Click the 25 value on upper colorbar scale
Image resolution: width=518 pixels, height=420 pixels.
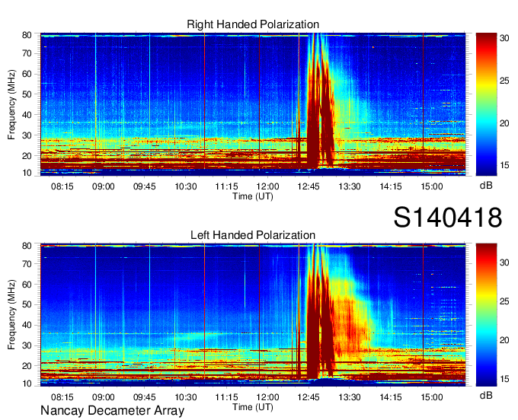(504, 81)
